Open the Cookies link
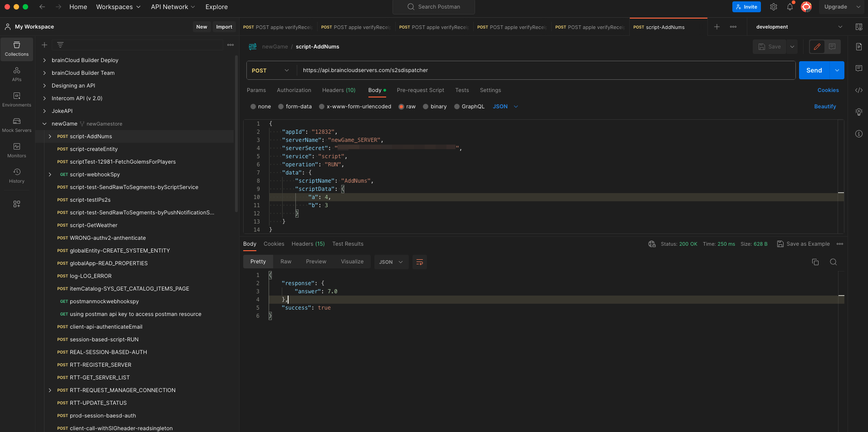 828,90
